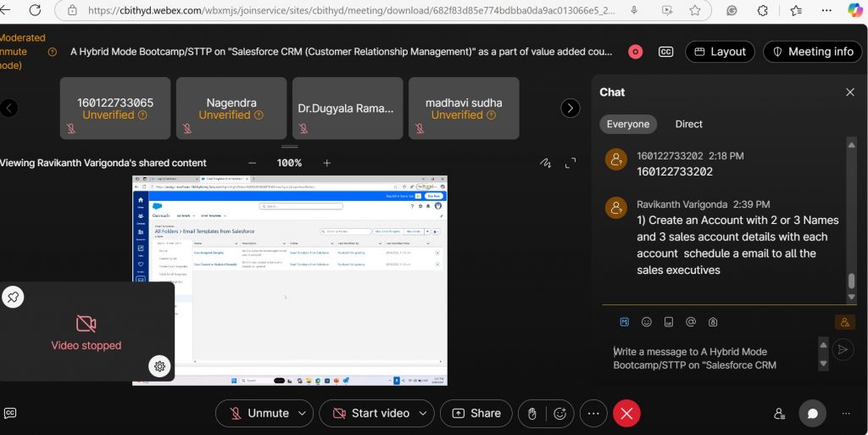Zoom in on shared content with plus
This screenshot has width=868, height=435.
point(327,163)
